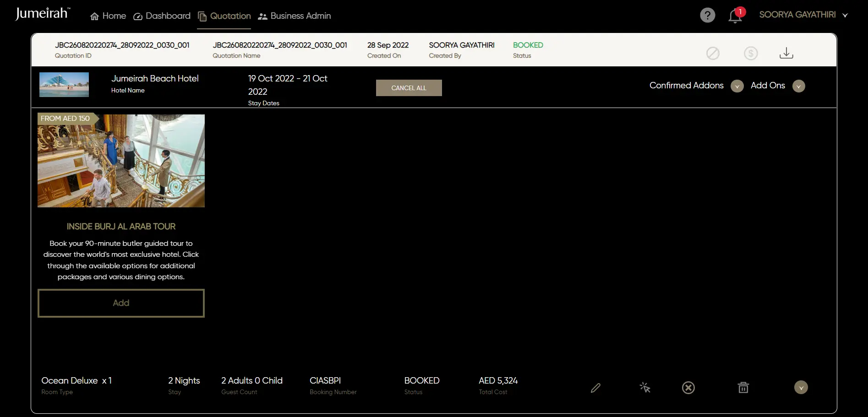The height and width of the screenshot is (417, 868).
Task: Click the download quotation icon
Action: coord(786,53)
